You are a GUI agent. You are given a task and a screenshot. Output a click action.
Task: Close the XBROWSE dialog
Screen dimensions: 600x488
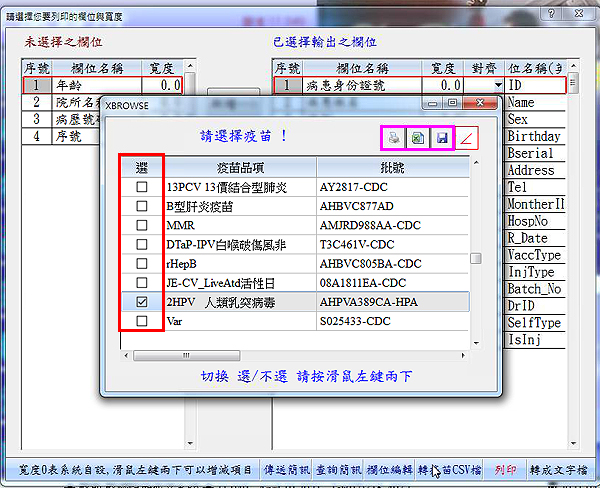[481, 103]
